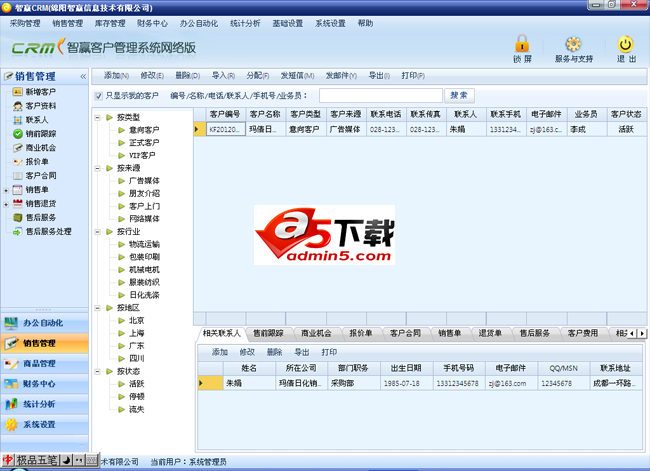Open Pre-sale Follow-up (销前跟踪) sidebar item
Screen dimensions: 650x471
click(40, 134)
